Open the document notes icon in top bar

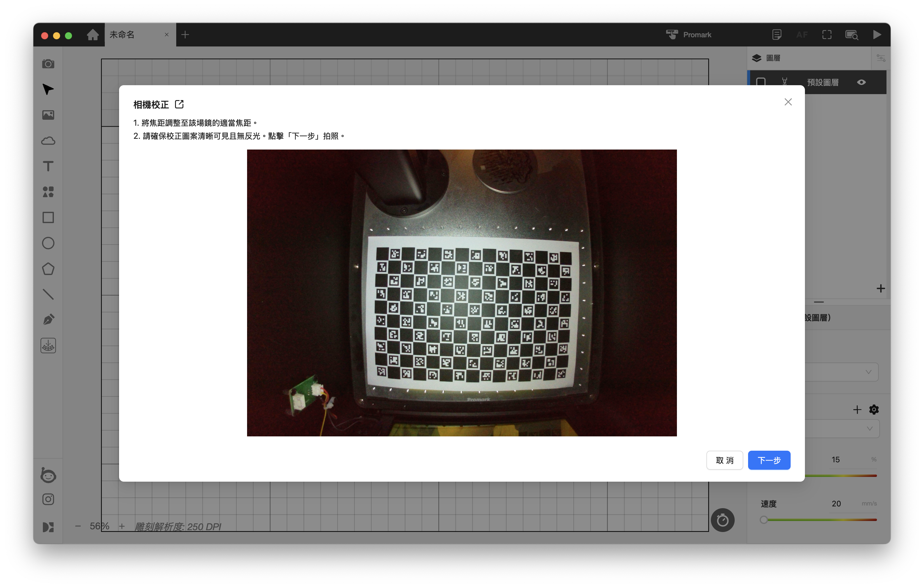[x=777, y=35]
